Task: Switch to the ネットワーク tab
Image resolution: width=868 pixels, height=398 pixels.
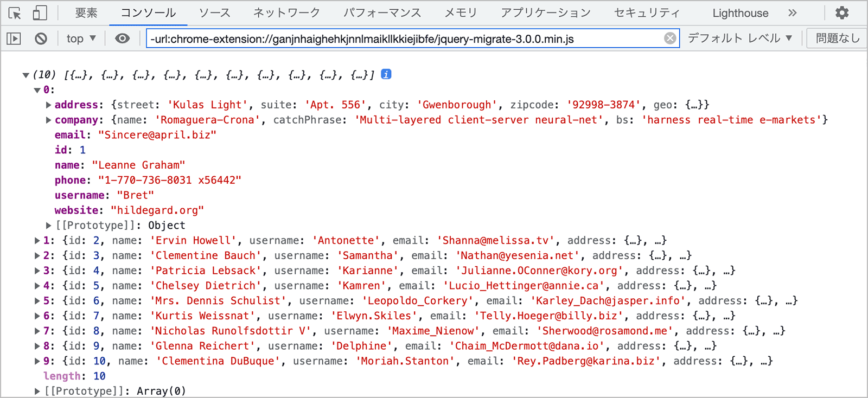Action: (x=286, y=13)
